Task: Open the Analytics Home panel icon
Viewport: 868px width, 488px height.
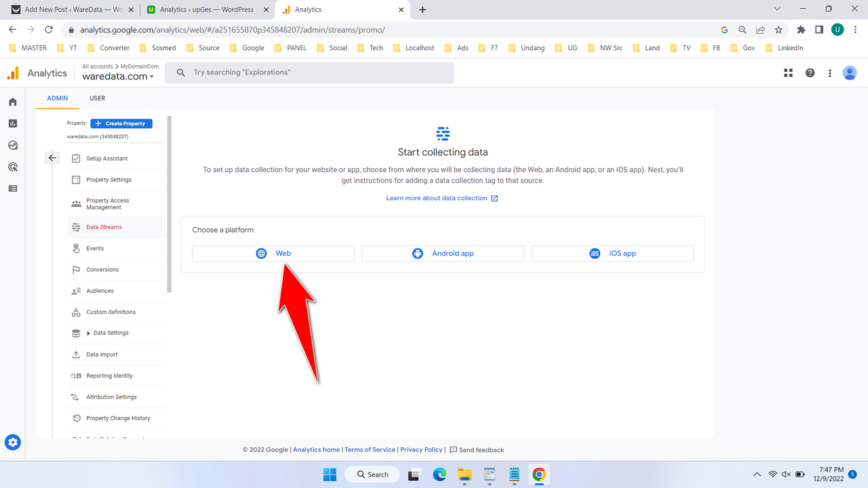Action: pyautogui.click(x=12, y=101)
